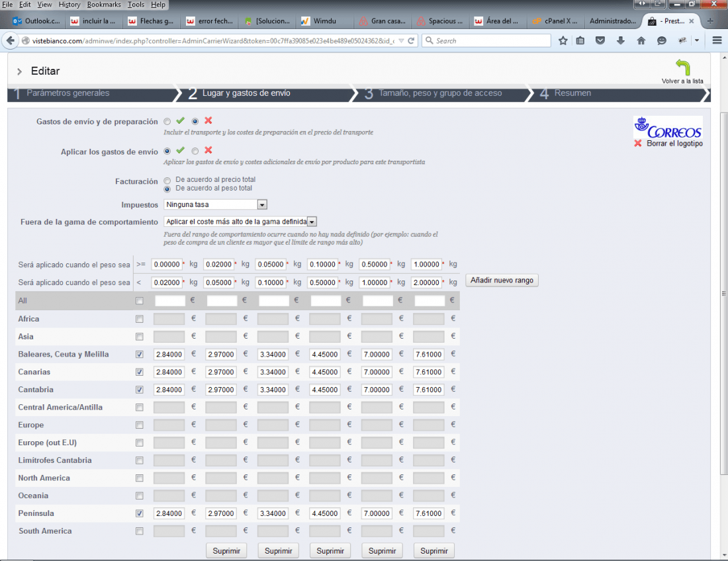Open a new browser tab plus icon
Viewport: 728px width, 561px height.
710,21
